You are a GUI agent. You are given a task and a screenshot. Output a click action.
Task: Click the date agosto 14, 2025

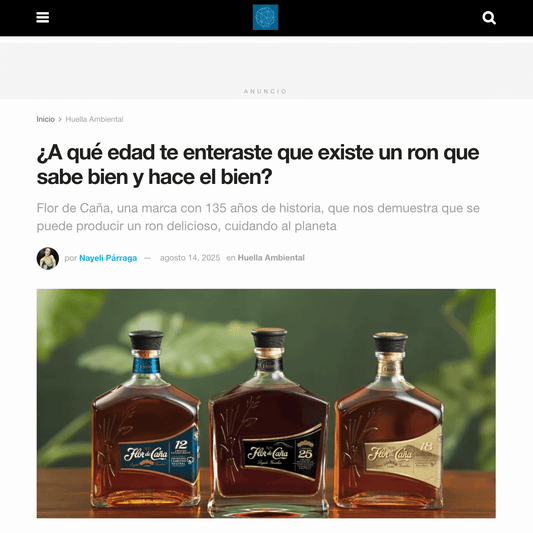190,258
